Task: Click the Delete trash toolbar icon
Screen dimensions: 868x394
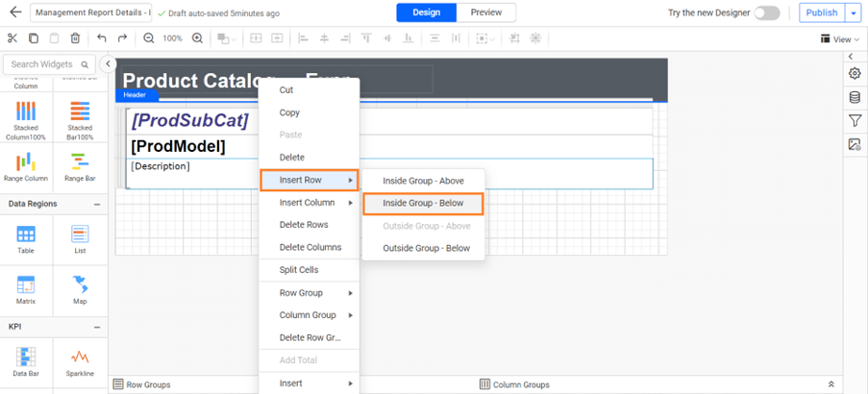Action: click(x=75, y=38)
